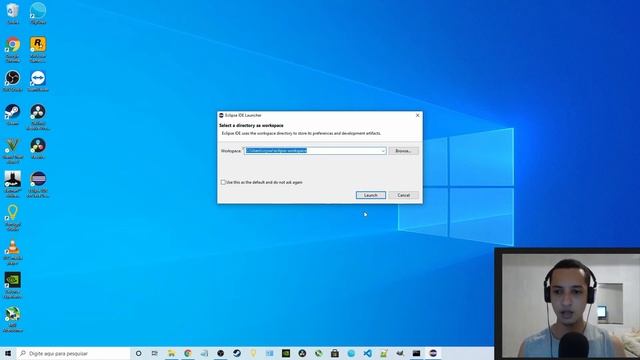640x360 pixels.
Task: Switch to OBS Studio on the taskbar
Action: pyautogui.click(x=220, y=353)
